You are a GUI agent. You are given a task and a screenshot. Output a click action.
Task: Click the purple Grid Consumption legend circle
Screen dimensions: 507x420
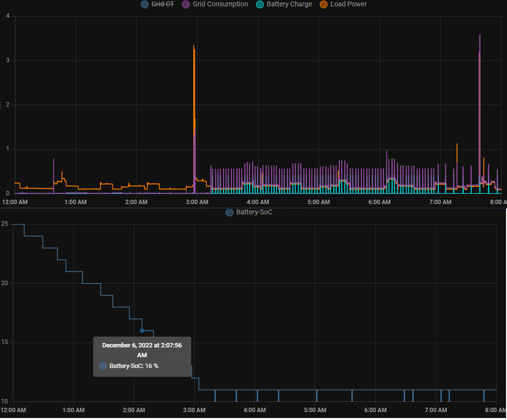(x=186, y=4)
